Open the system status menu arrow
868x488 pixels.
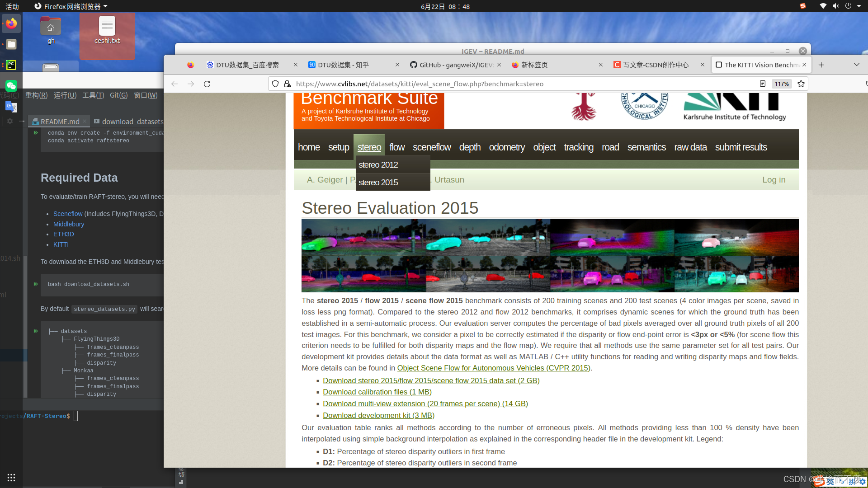point(859,6)
